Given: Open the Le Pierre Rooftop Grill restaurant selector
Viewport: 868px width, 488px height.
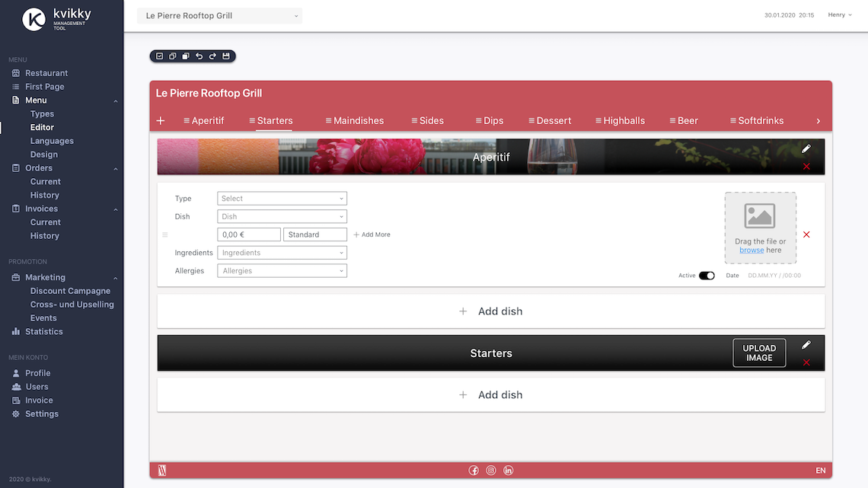Looking at the screenshot, I should [x=220, y=15].
